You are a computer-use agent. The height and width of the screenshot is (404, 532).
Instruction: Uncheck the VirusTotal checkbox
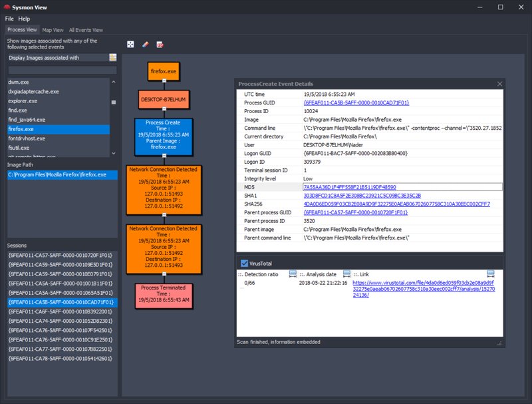(x=245, y=262)
